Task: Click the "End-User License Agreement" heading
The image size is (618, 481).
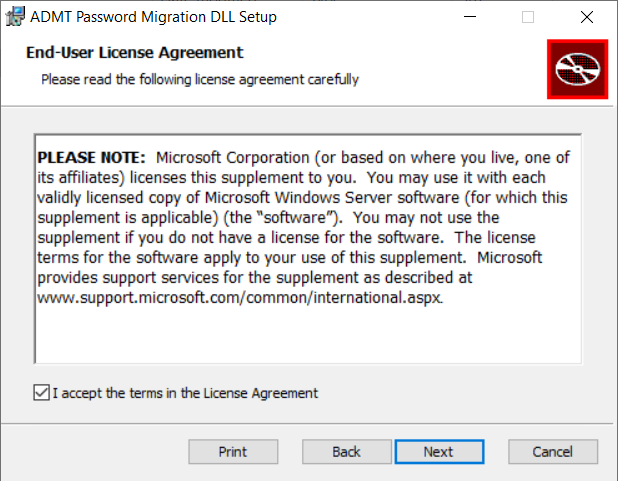Action: [x=135, y=52]
